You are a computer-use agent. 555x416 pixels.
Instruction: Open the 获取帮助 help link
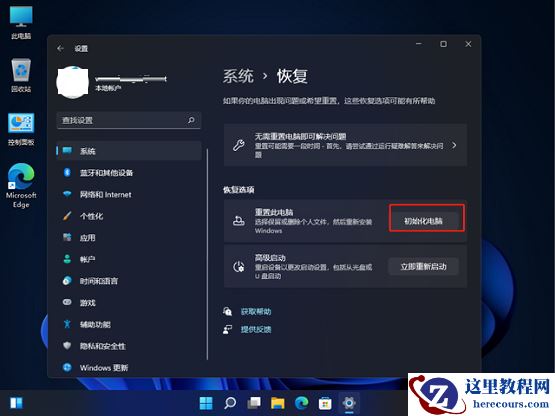pyautogui.click(x=256, y=312)
